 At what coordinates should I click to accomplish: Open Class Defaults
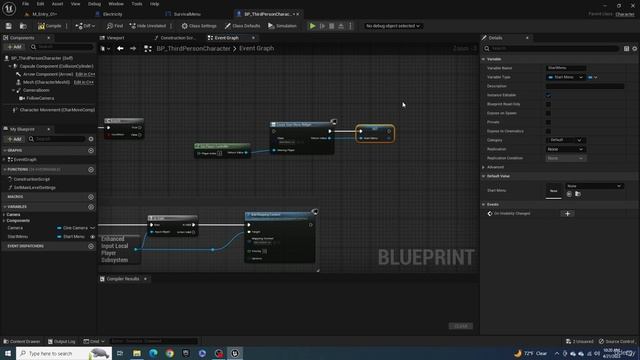pyautogui.click(x=242, y=26)
